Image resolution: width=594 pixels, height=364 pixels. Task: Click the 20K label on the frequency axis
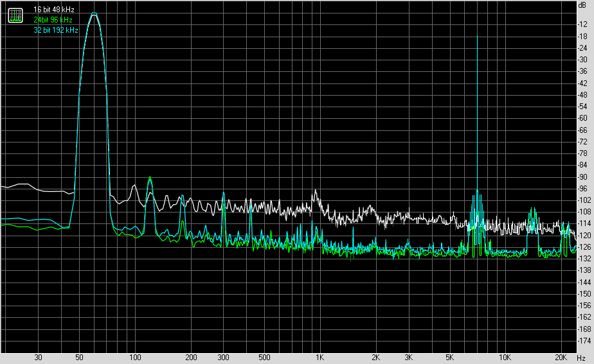coord(561,358)
